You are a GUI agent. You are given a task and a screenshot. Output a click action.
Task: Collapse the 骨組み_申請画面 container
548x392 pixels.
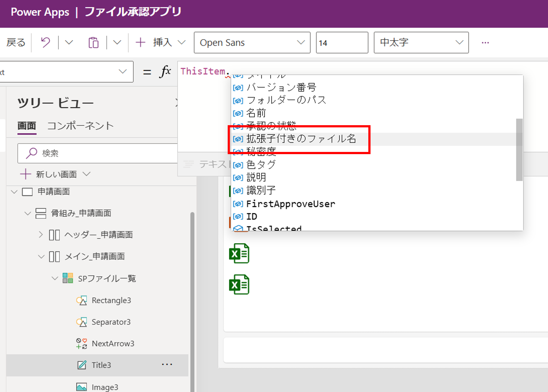click(x=28, y=213)
